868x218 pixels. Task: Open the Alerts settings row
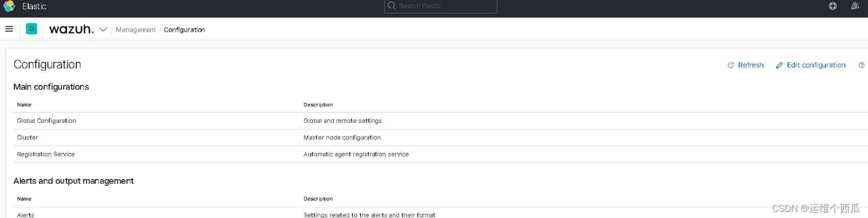[440, 214]
